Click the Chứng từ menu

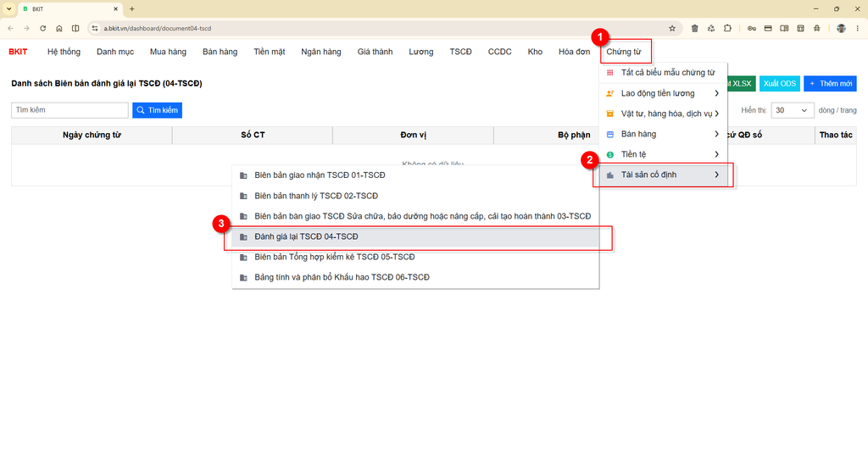[x=623, y=52]
